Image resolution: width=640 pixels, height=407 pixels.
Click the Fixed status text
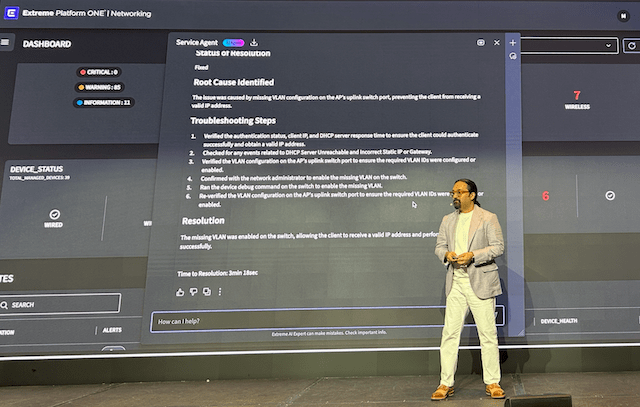pos(202,67)
